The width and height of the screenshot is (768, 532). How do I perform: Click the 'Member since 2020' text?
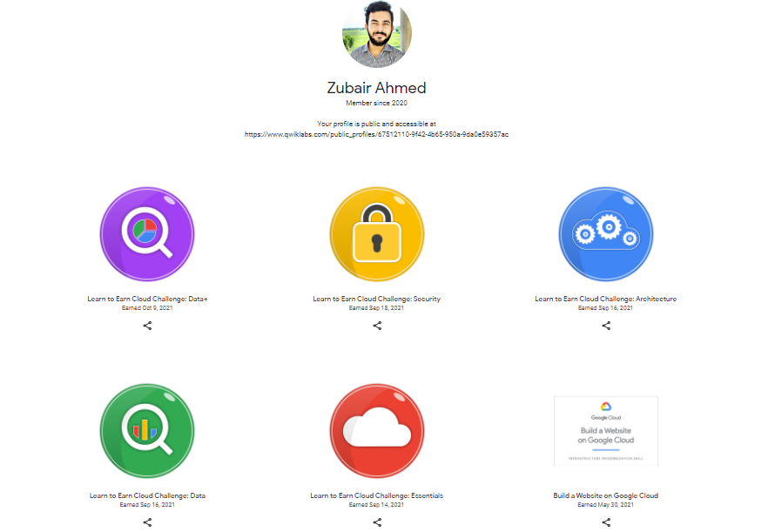click(377, 103)
